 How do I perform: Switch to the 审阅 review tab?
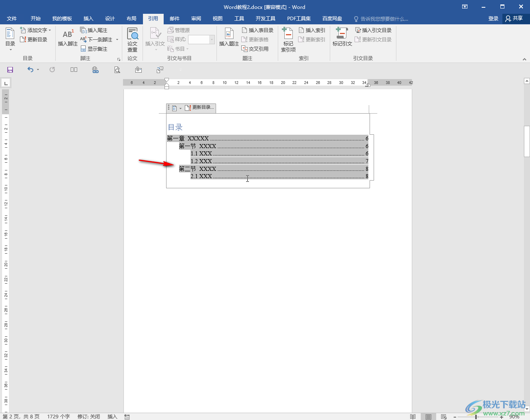[x=196, y=19]
